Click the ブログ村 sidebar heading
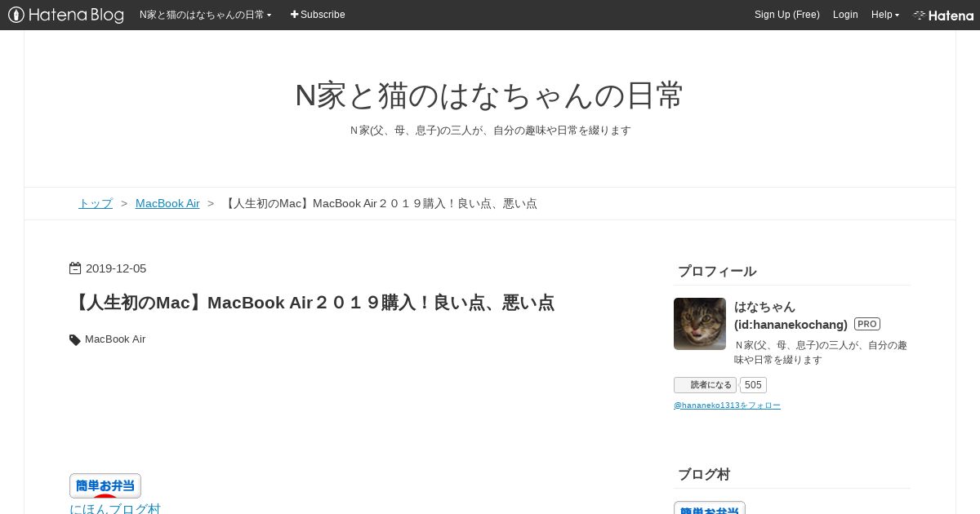The height and width of the screenshot is (514, 980). coord(704,475)
